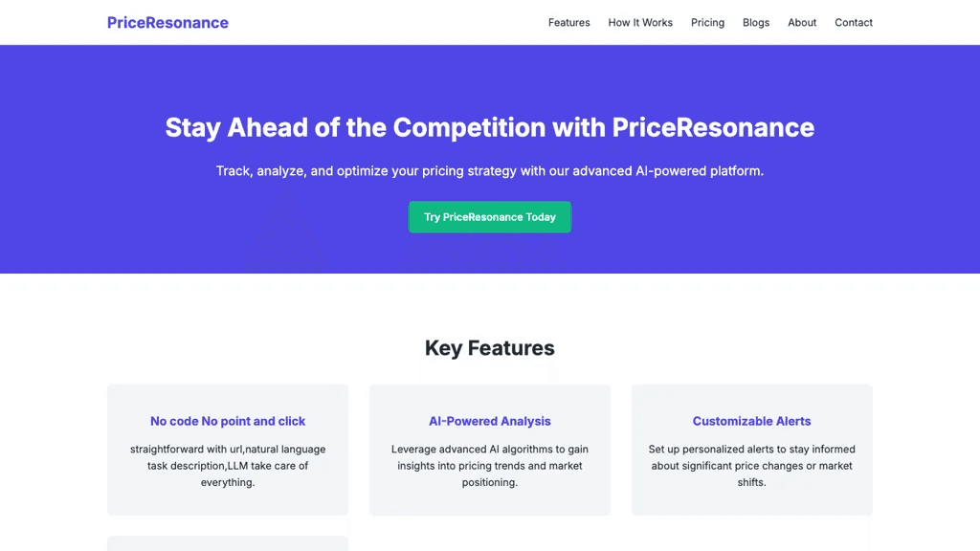The height and width of the screenshot is (551, 980).
Task: Click the Track, analyze, and optimize subtitle
Action: coord(489,171)
